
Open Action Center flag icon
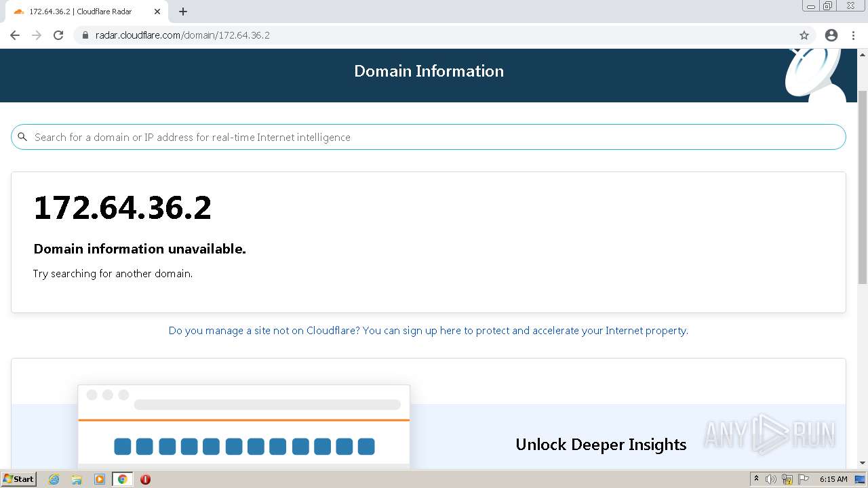point(804,479)
